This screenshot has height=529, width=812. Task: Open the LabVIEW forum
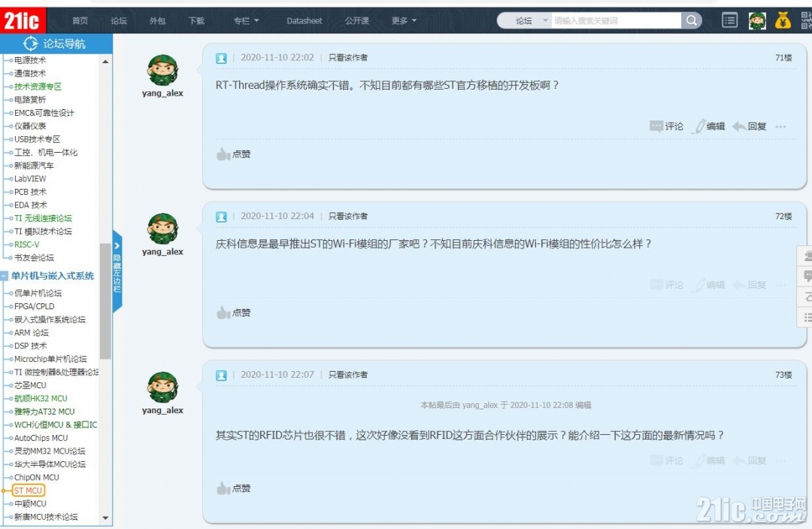pyautogui.click(x=30, y=179)
